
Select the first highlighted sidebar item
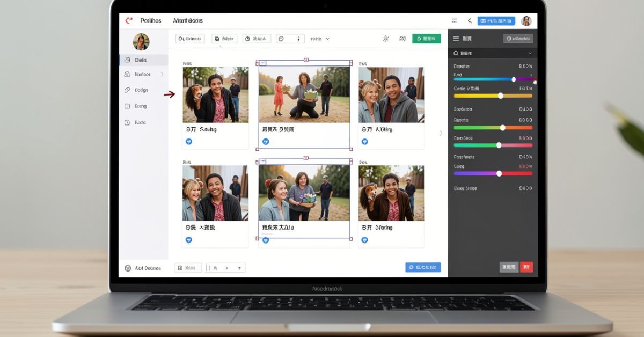pos(143,60)
